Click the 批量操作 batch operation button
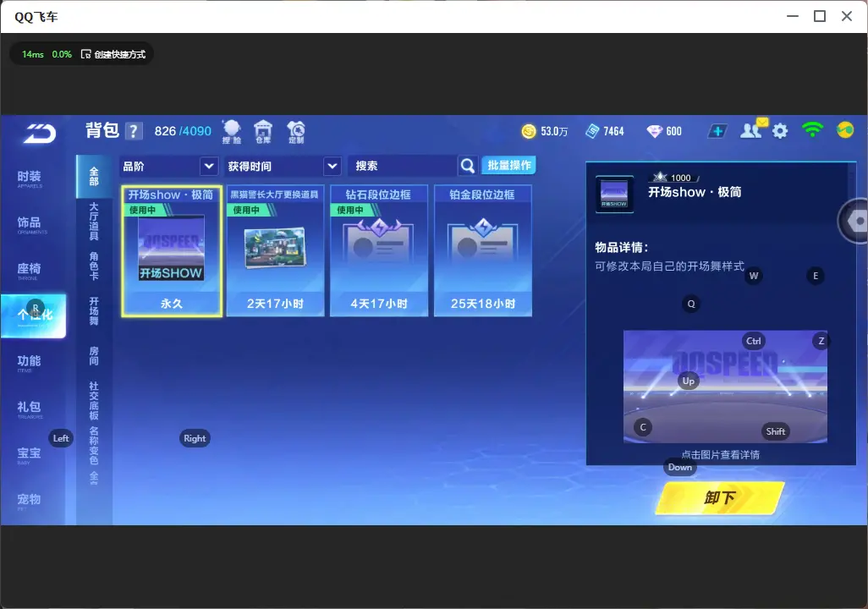868x609 pixels. coord(509,166)
